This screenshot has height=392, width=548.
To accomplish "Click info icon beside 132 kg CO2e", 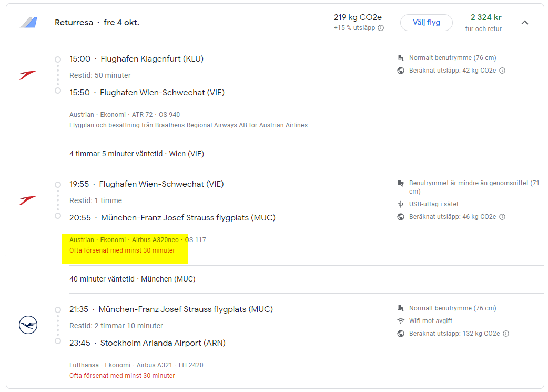I will coord(505,334).
